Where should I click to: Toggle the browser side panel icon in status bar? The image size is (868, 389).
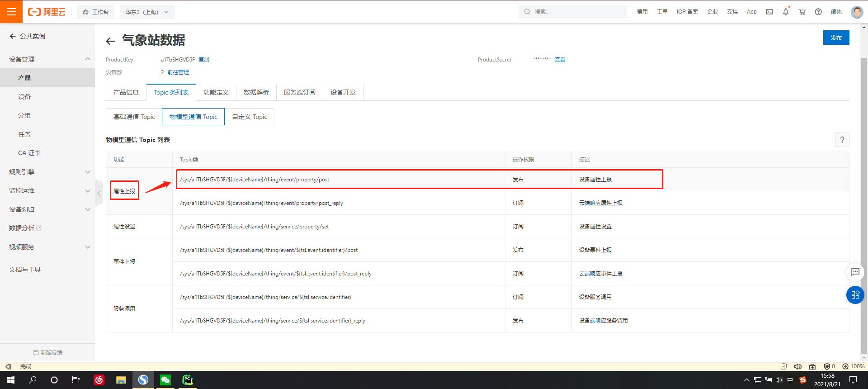pyautogui.click(x=8, y=366)
